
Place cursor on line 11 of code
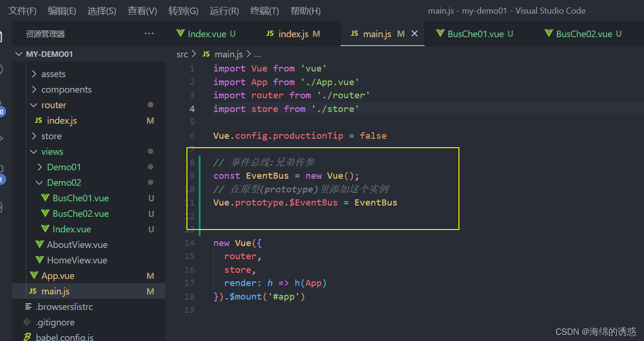(305, 203)
